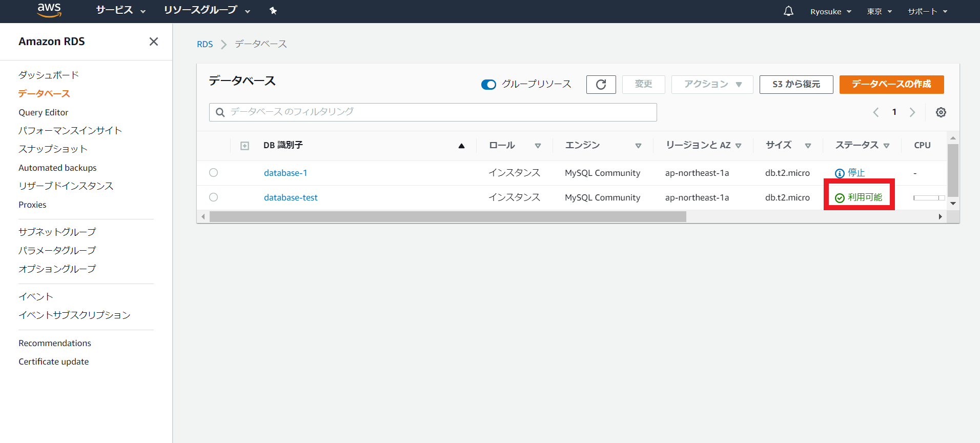This screenshot has width=980, height=443.
Task: Open スナップショット in sidebar
Action: (x=53, y=149)
